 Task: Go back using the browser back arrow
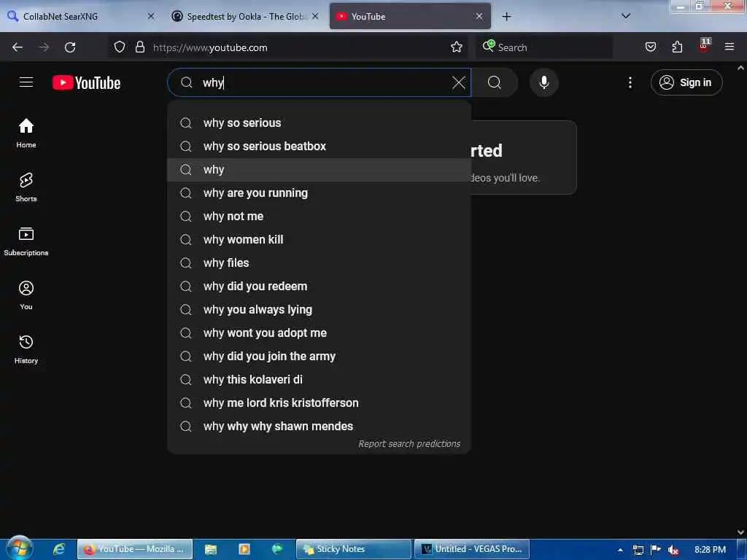point(18,47)
